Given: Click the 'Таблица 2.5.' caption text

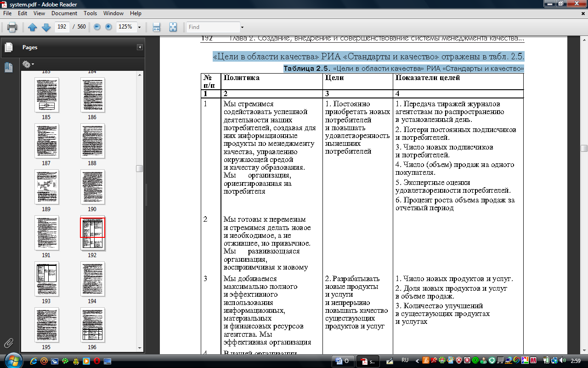Looking at the screenshot, I should click(x=307, y=69).
